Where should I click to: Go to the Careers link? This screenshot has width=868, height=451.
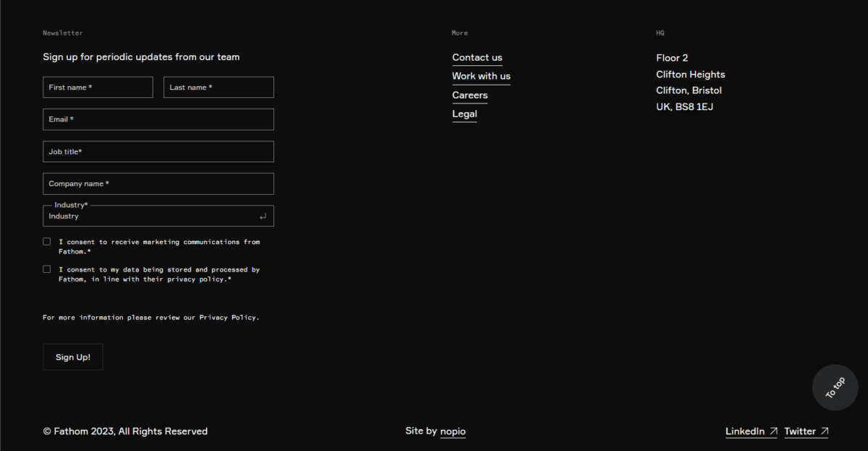(470, 95)
